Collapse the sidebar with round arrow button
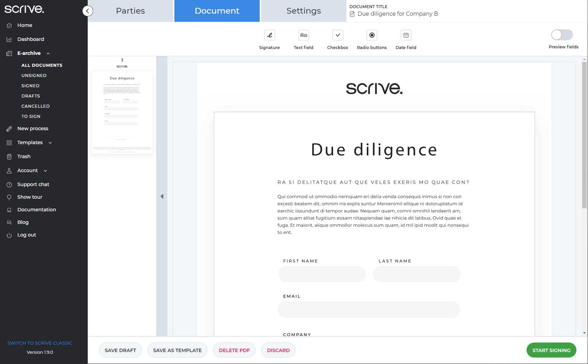The width and height of the screenshot is (588, 364). 88,11
